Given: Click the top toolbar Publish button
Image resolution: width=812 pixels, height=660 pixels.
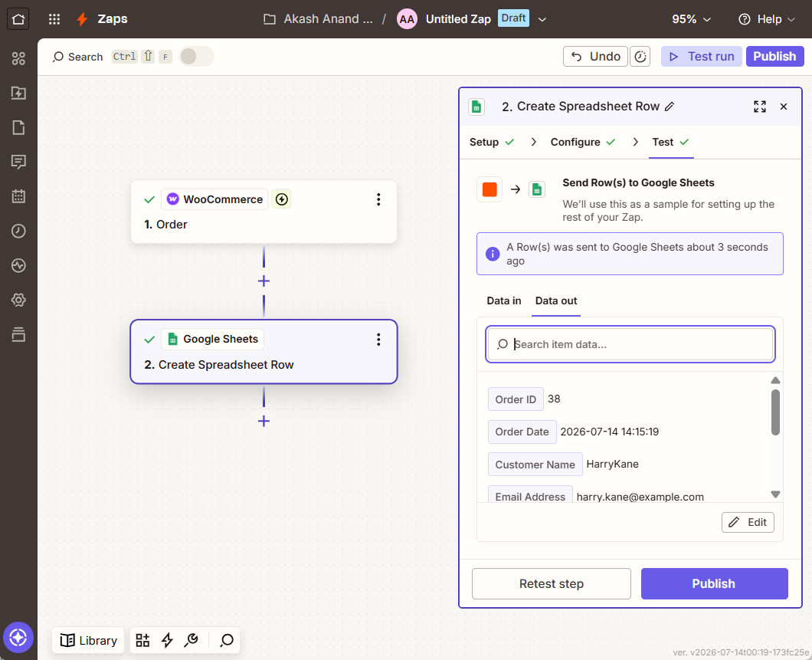Looking at the screenshot, I should click(x=774, y=57).
